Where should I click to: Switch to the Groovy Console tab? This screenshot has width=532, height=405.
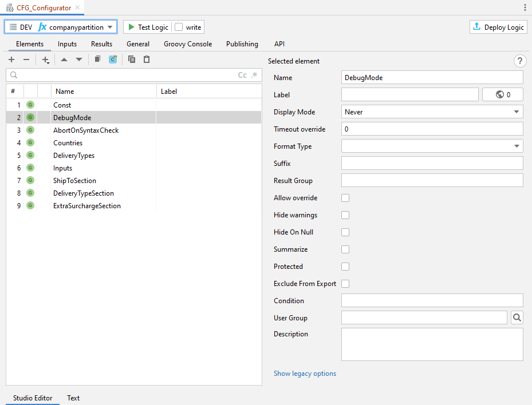pos(187,44)
